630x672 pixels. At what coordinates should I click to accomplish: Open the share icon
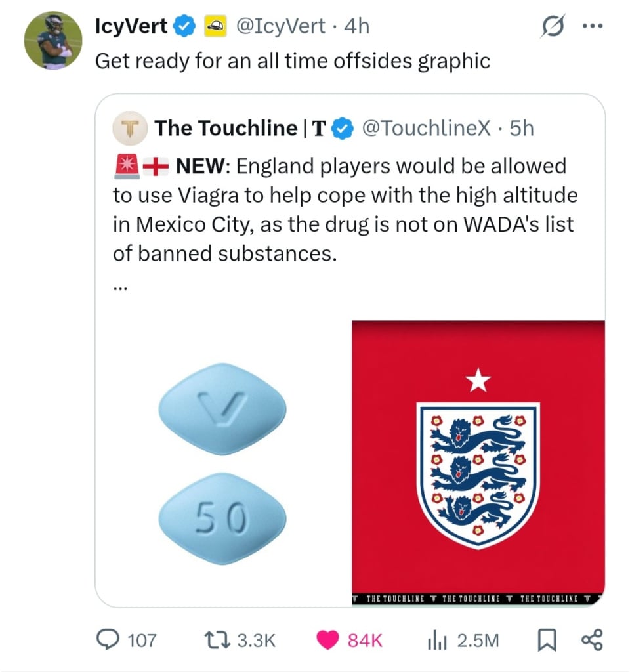[x=592, y=640]
